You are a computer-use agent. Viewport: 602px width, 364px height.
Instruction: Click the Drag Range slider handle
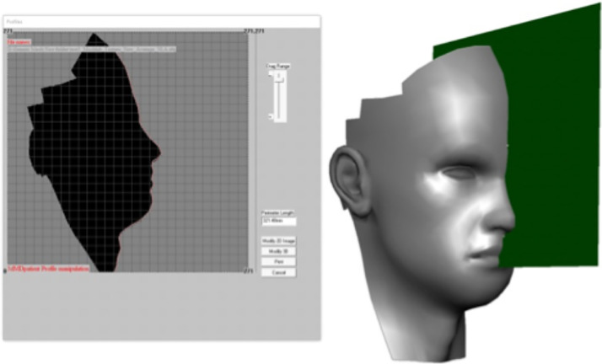(x=280, y=77)
